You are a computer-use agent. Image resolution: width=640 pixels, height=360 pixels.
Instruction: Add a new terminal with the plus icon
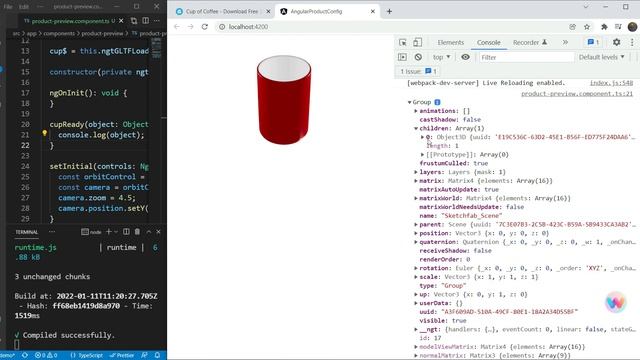click(x=109, y=232)
